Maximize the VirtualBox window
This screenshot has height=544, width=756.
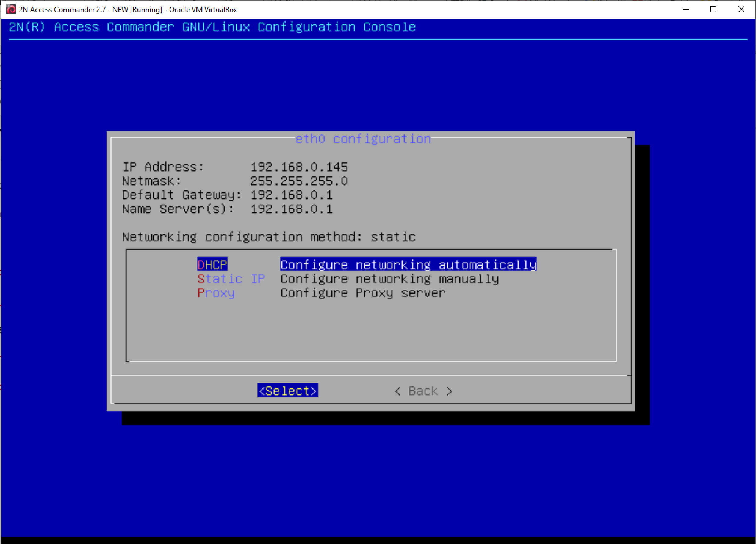[713, 9]
